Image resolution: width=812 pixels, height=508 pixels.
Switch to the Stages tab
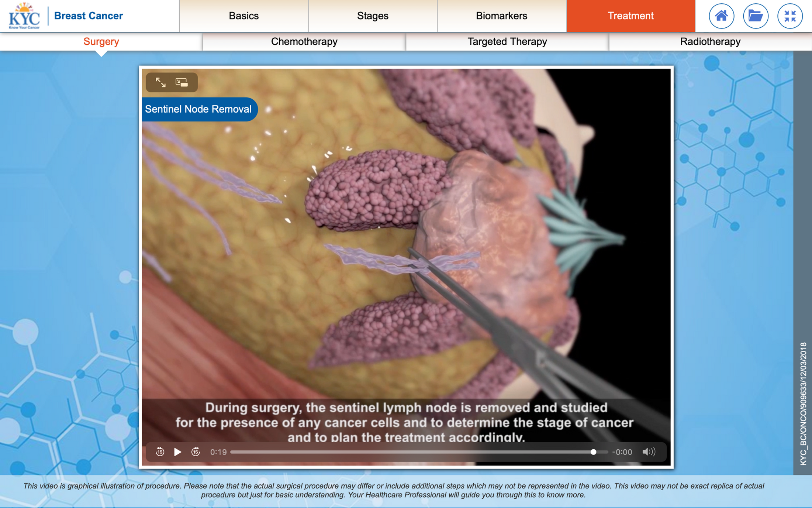pyautogui.click(x=373, y=16)
